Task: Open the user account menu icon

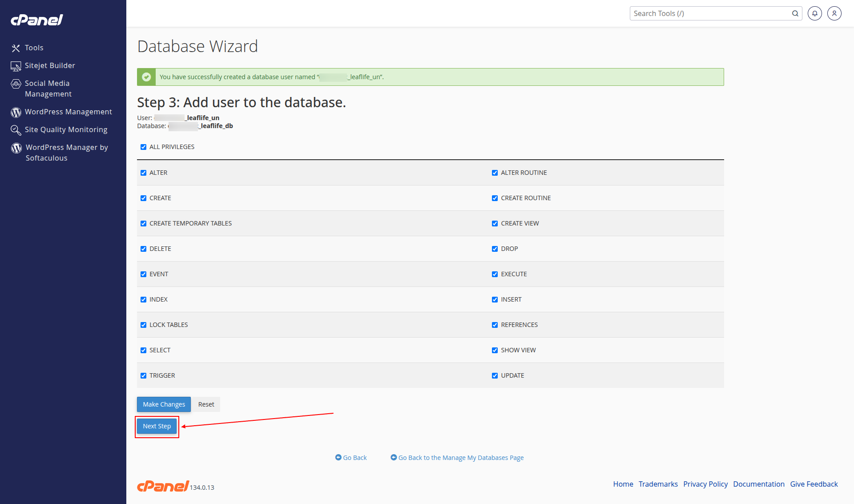Action: [x=834, y=13]
